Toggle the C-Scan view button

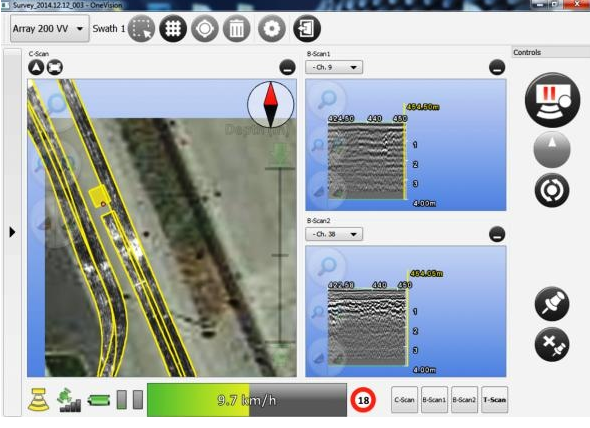(404, 400)
